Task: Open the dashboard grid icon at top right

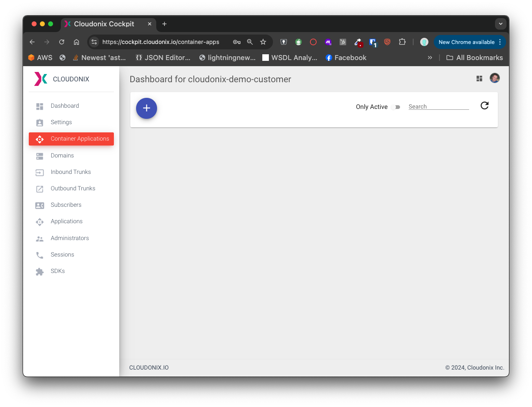Action: tap(479, 79)
